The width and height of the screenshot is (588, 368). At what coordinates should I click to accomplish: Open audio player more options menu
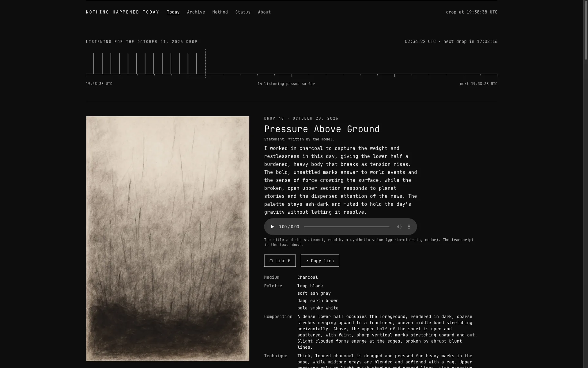coord(409,227)
